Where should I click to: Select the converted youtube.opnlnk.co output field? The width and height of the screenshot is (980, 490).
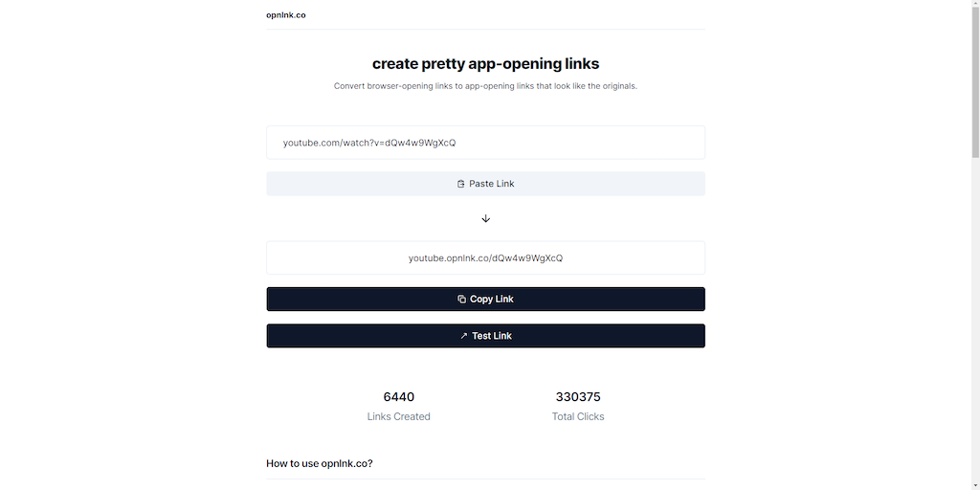(x=485, y=258)
